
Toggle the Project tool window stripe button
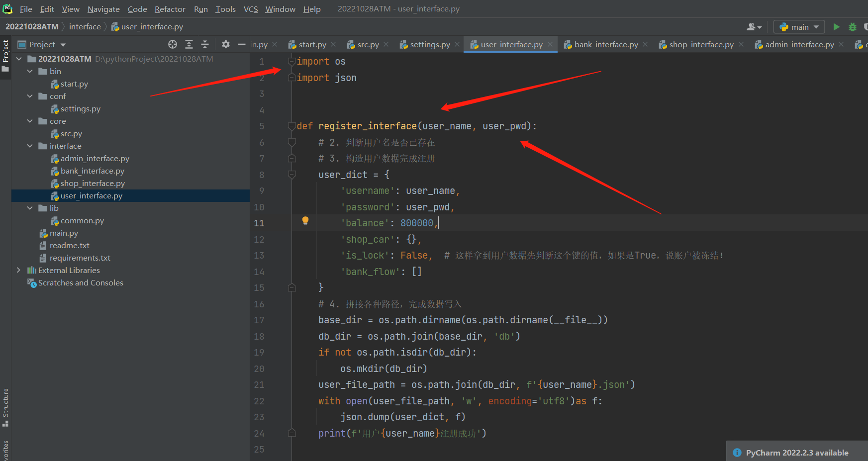click(5, 56)
